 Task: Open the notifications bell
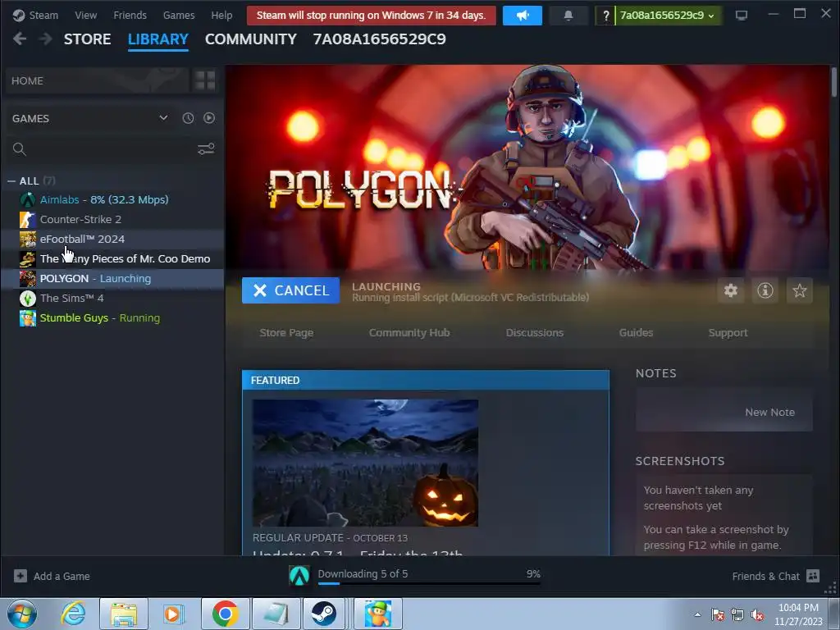[x=568, y=16]
